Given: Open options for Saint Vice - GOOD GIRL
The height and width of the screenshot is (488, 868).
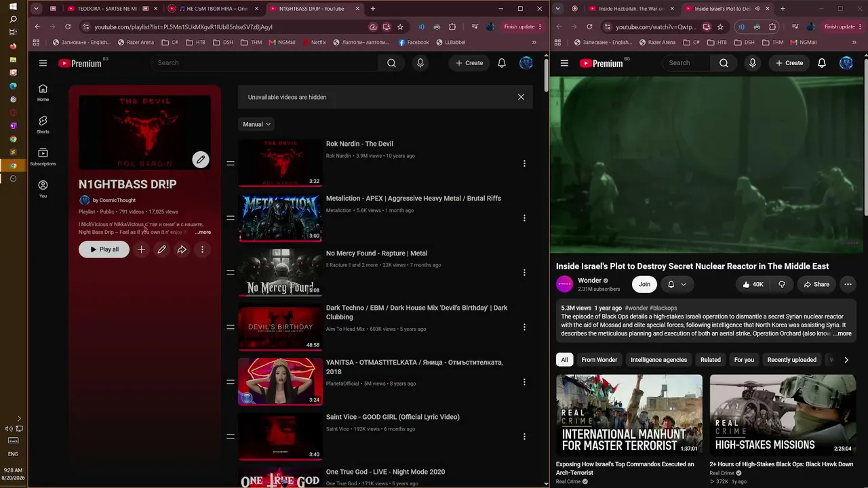Looking at the screenshot, I should 524,436.
